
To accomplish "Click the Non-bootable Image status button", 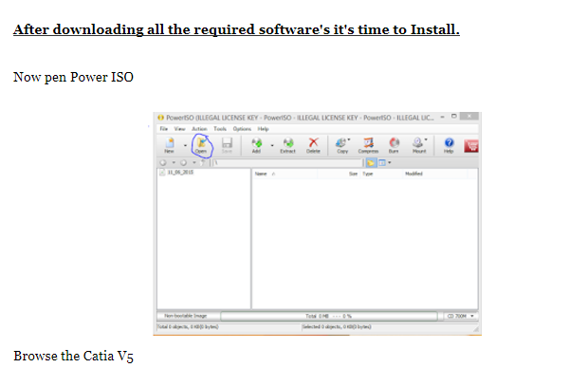I will pos(186,316).
